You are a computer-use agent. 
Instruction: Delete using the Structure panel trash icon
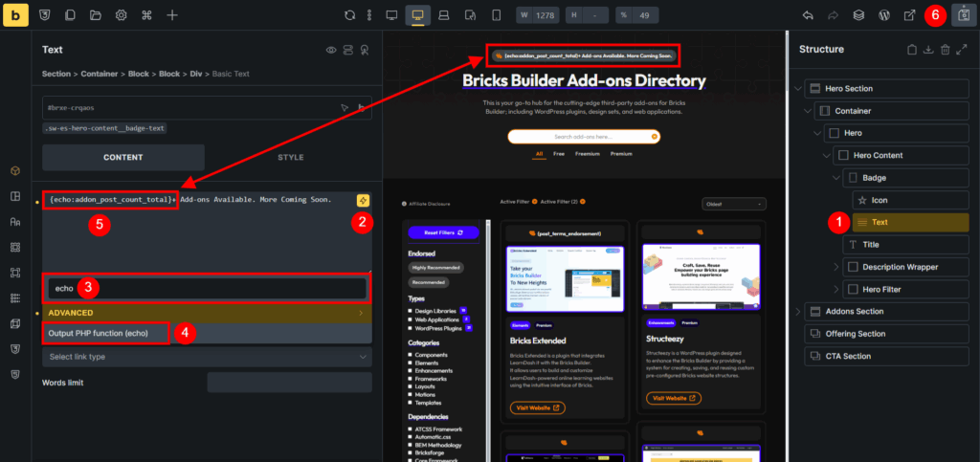(x=946, y=50)
